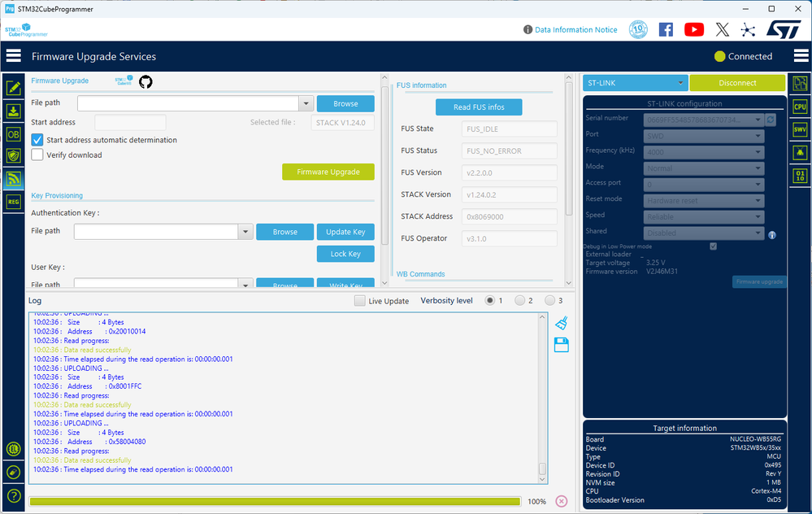812x514 pixels.
Task: Select Firmware Upgrade Services wireless icon
Action: tap(14, 179)
